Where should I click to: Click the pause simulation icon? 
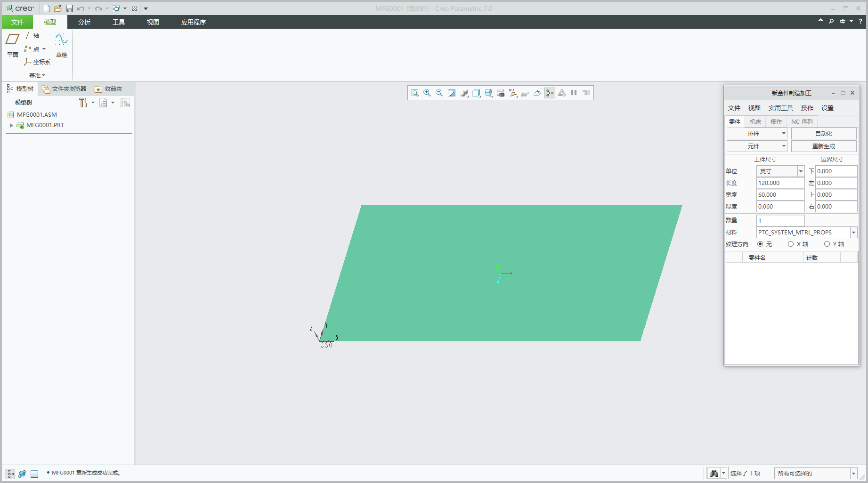point(574,93)
